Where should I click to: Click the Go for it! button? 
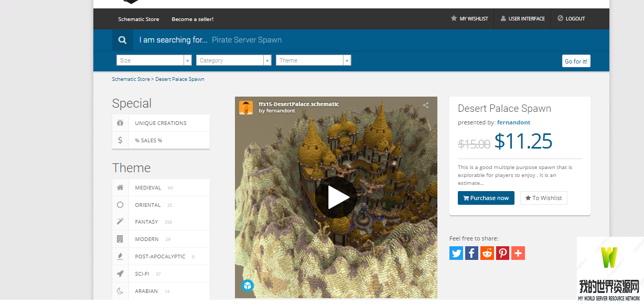pyautogui.click(x=576, y=61)
